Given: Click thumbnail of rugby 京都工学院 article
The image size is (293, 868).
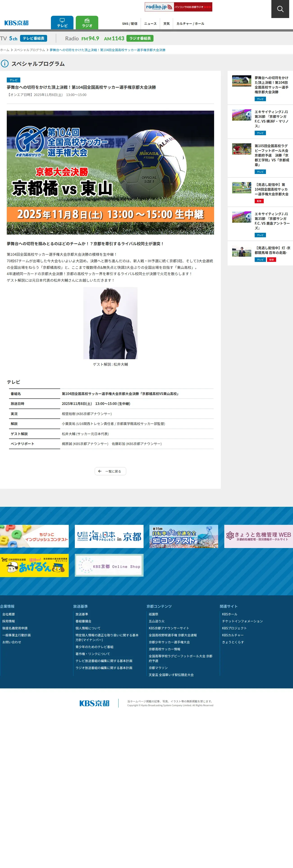Looking at the screenshot, I should pyautogui.click(x=241, y=149).
